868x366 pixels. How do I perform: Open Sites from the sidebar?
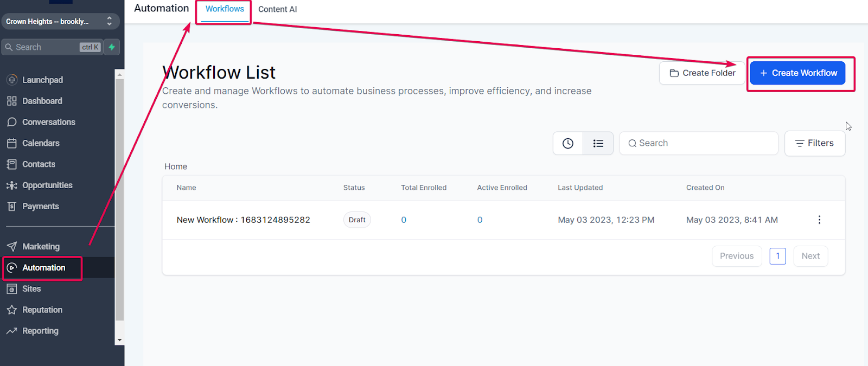tap(24, 288)
